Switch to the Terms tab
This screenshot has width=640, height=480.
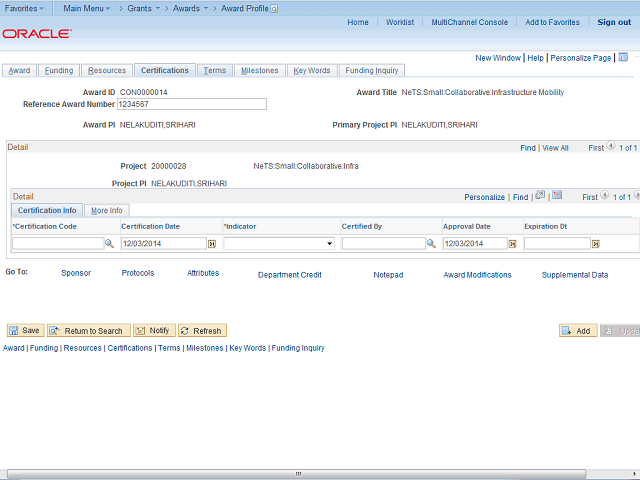(215, 70)
